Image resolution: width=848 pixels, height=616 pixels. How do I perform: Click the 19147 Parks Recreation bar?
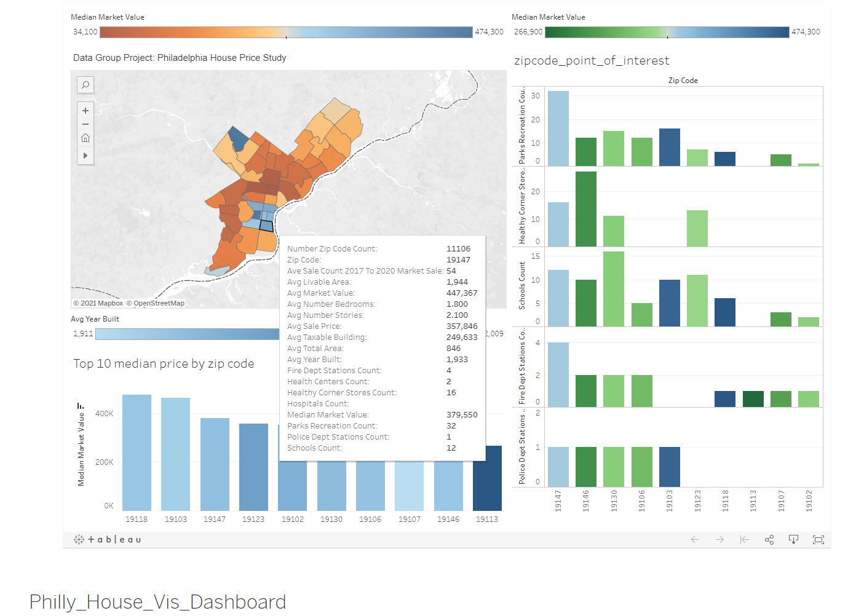click(x=558, y=128)
